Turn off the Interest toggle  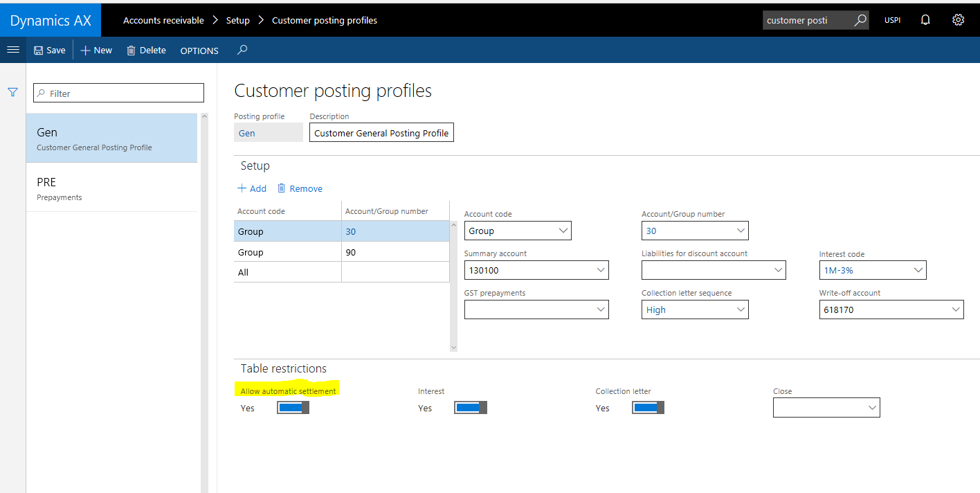point(470,407)
